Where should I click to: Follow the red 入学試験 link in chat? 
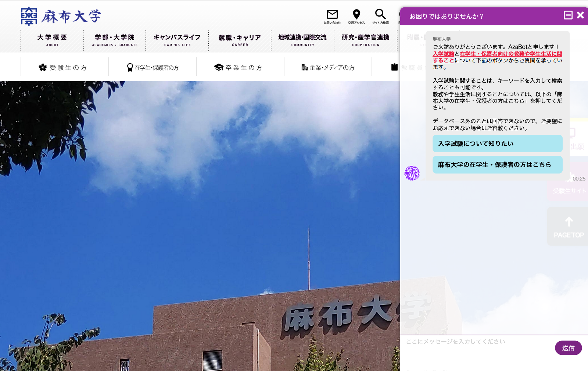pos(444,54)
